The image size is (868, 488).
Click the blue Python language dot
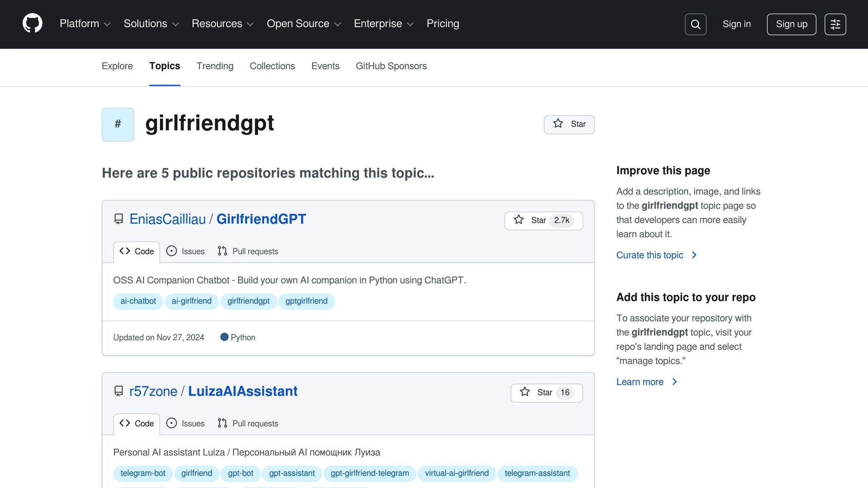point(224,337)
